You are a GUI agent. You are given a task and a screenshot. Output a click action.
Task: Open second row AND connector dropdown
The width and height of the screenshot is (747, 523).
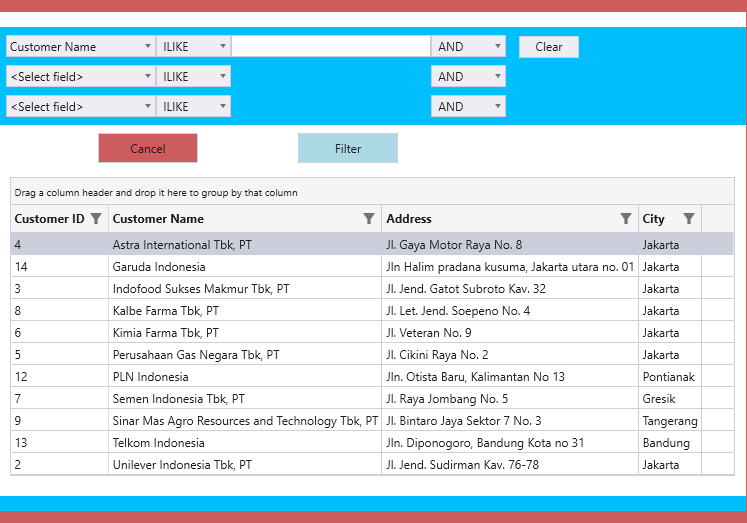468,76
